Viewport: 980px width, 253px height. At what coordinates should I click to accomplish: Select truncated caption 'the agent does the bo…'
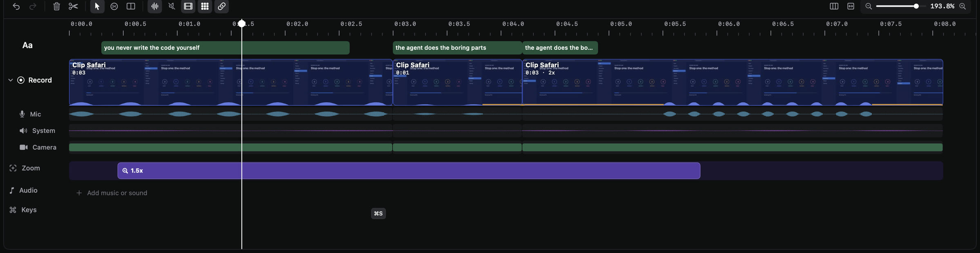click(x=560, y=48)
